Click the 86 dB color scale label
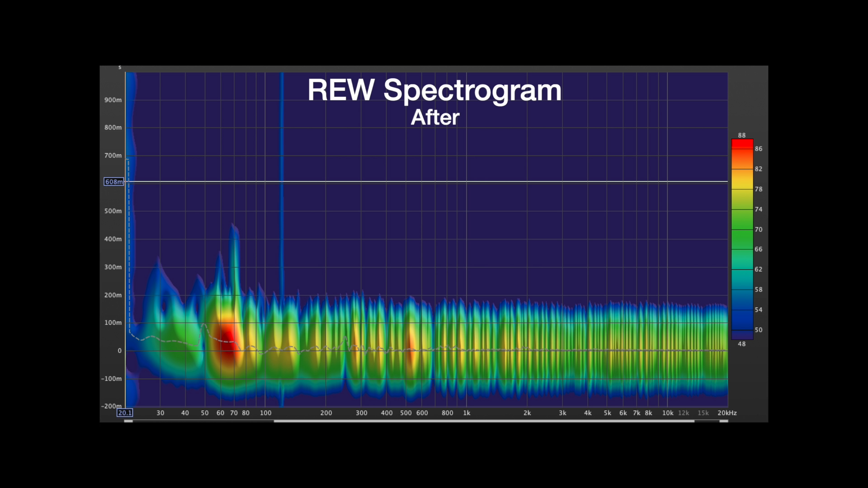The image size is (868, 488). [759, 149]
